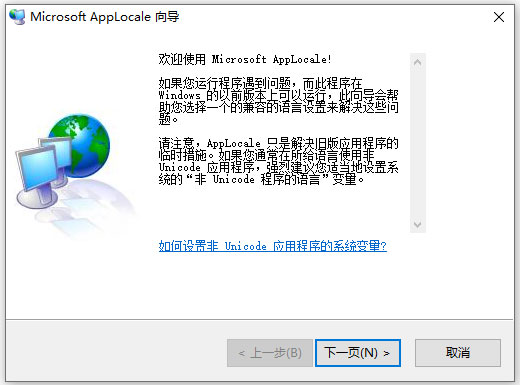The image size is (520, 385).
Task: Click the title text Microsoft AppLocale 向导
Action: pyautogui.click(x=105, y=17)
